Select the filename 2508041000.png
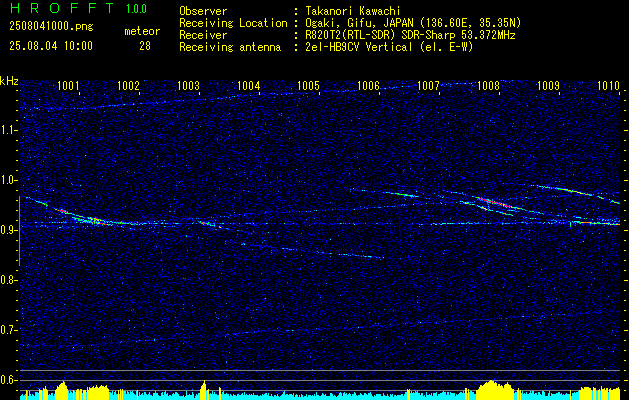629x400 pixels. [x=51, y=26]
